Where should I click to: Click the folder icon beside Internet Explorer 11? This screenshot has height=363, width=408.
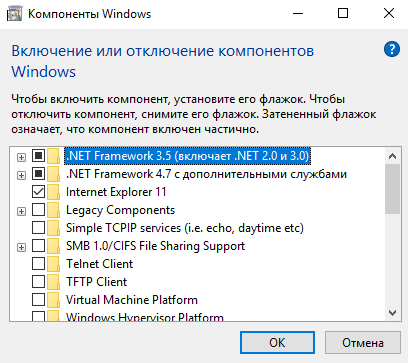[x=53, y=192]
